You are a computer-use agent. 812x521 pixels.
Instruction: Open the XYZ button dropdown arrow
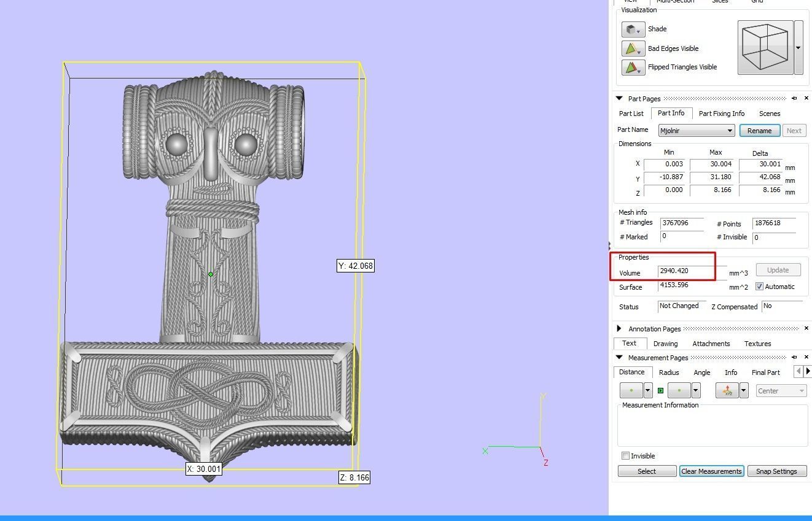point(744,390)
